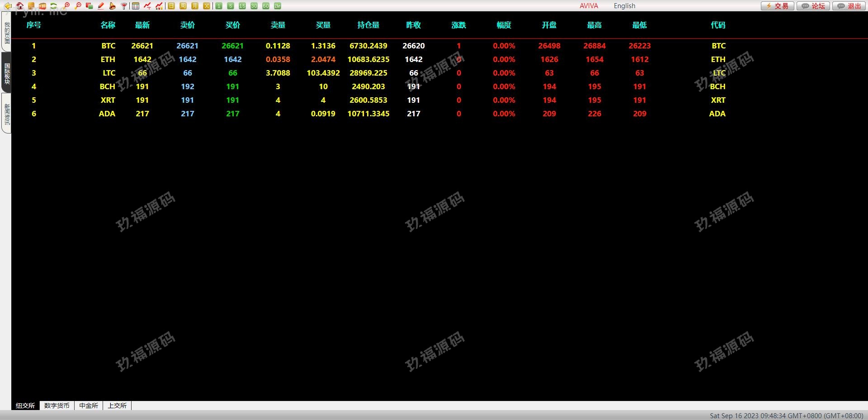The width and height of the screenshot is (868, 420).
Task: Click the red funnel filter icon
Action: pos(124,6)
